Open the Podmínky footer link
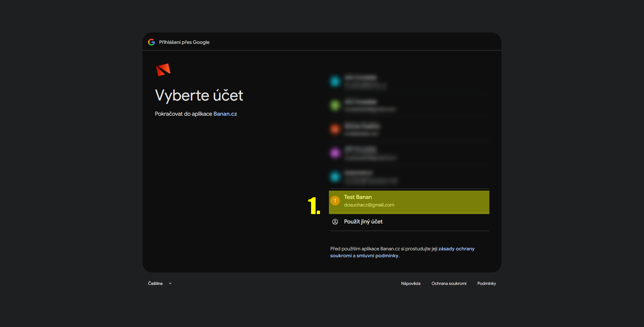The image size is (644, 327). [487, 283]
